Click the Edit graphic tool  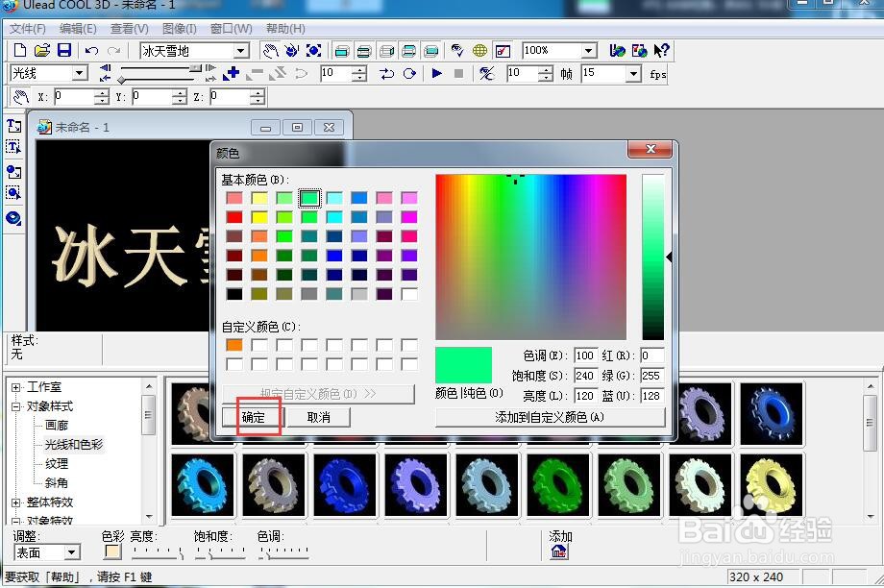13,193
